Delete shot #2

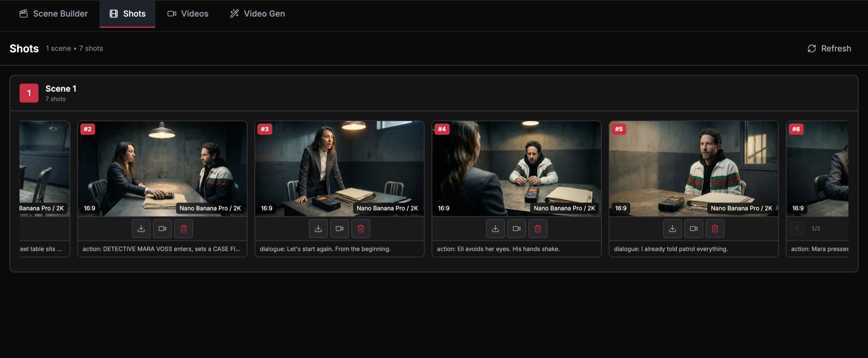tap(184, 229)
